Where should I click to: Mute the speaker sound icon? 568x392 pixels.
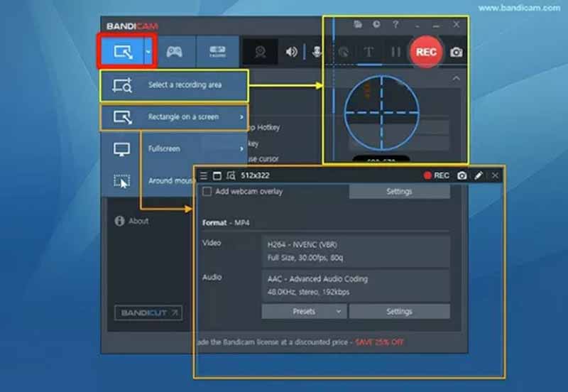tap(291, 51)
